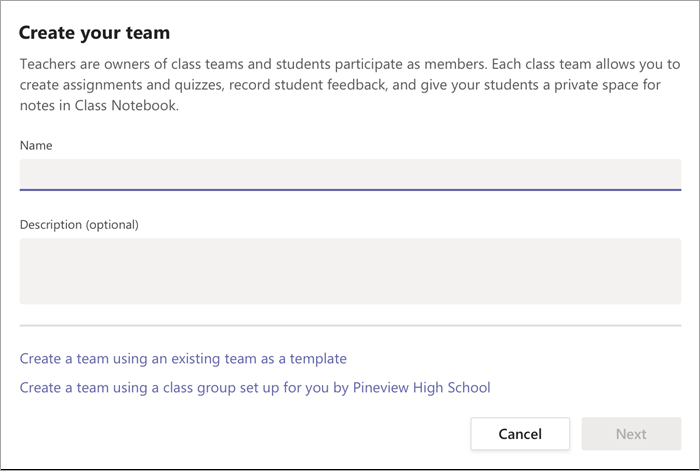The width and height of the screenshot is (700, 471).
Task: Place the cursor in the large description box
Action: click(x=350, y=271)
